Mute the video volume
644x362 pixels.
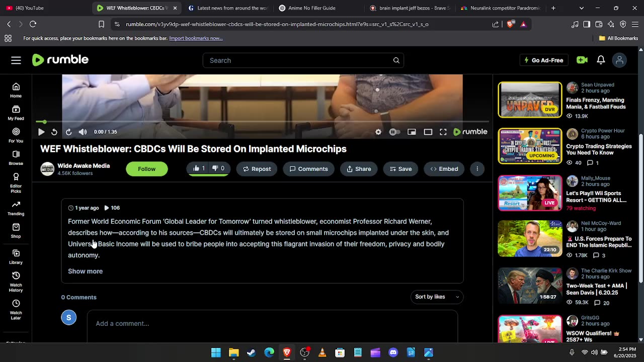point(83,132)
